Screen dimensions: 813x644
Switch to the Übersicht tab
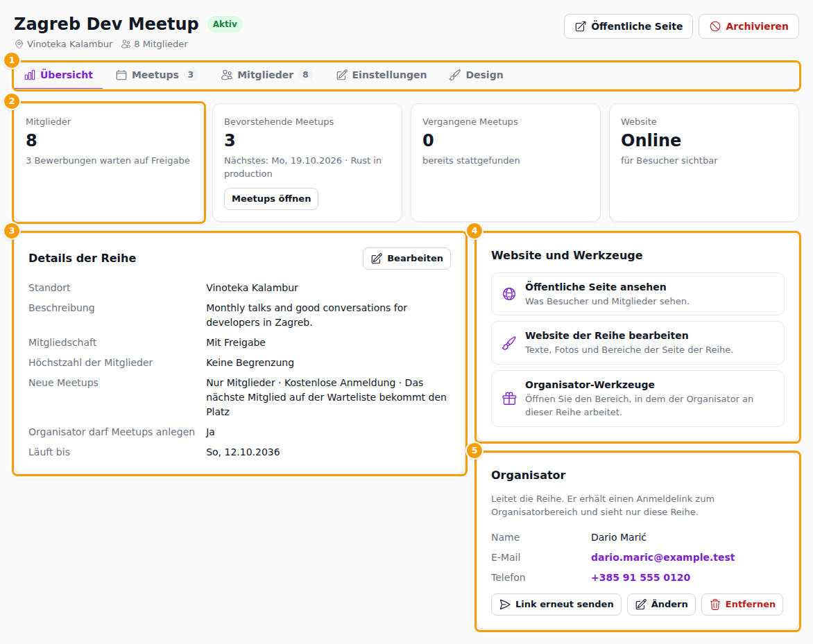pos(58,75)
